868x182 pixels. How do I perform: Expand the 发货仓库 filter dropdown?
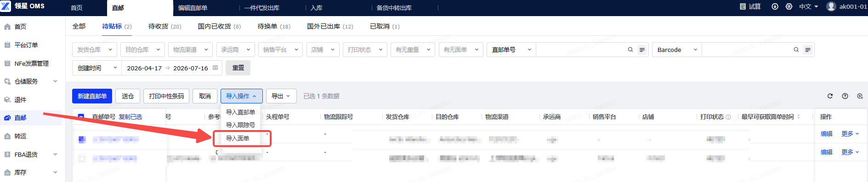(x=95, y=50)
